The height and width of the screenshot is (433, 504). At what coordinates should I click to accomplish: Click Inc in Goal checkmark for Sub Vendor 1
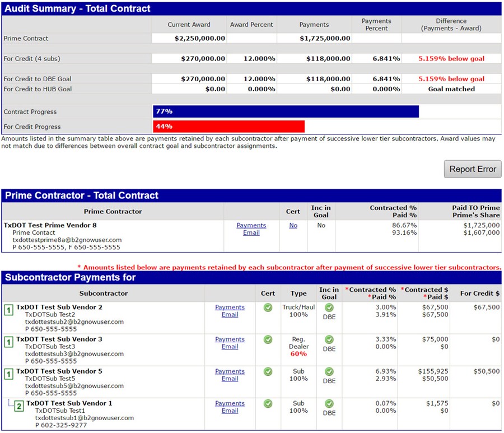pos(329,403)
